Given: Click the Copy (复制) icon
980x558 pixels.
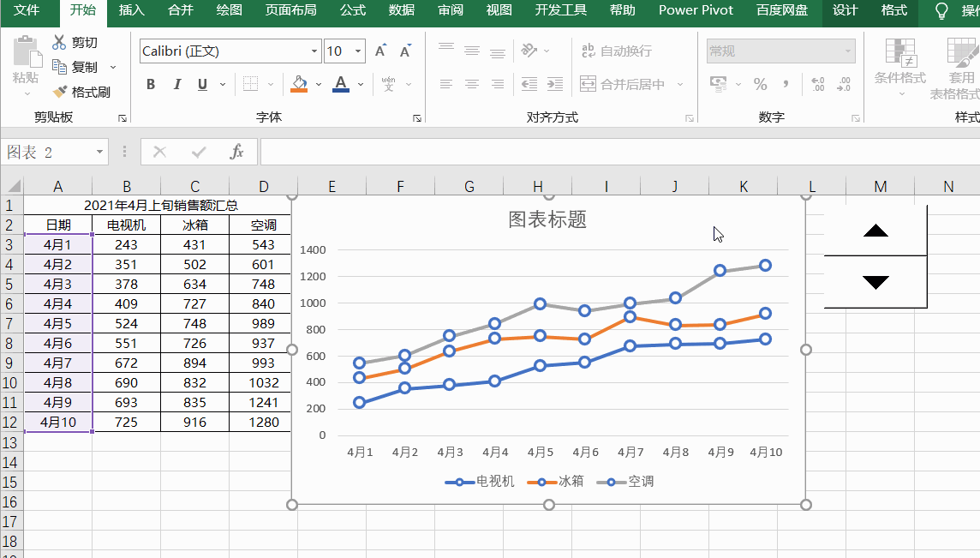Looking at the screenshot, I should click(59, 66).
